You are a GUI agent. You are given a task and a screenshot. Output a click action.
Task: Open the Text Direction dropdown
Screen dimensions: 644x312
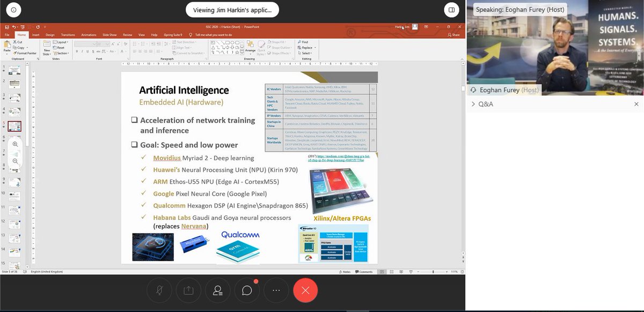[x=184, y=42]
